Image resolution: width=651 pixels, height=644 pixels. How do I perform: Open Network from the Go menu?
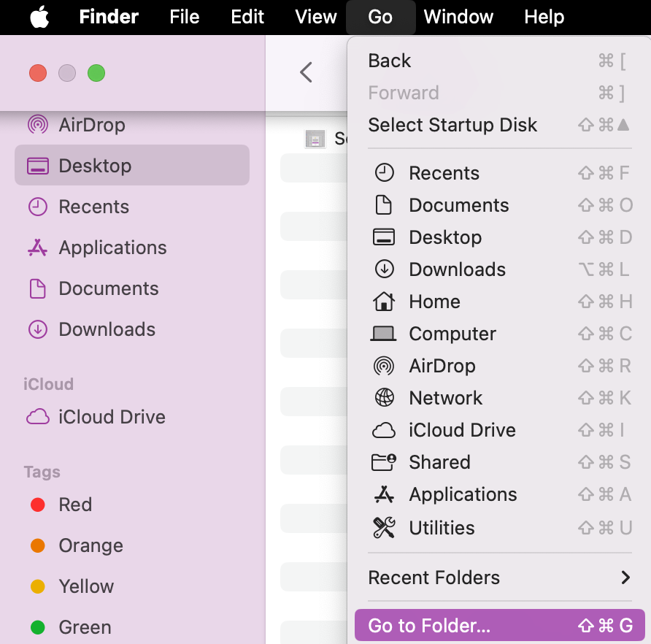(x=445, y=398)
